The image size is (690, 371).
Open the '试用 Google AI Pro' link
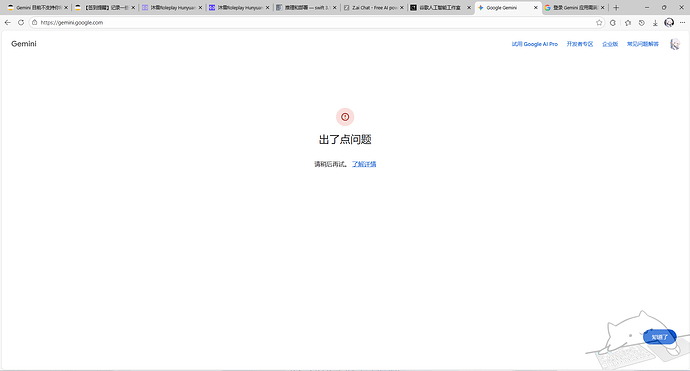click(x=535, y=44)
